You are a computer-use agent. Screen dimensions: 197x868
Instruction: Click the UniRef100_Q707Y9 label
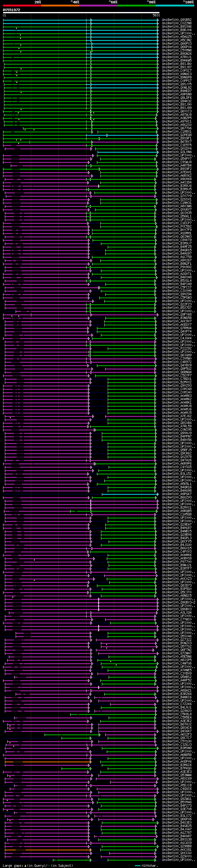coord(177,196)
